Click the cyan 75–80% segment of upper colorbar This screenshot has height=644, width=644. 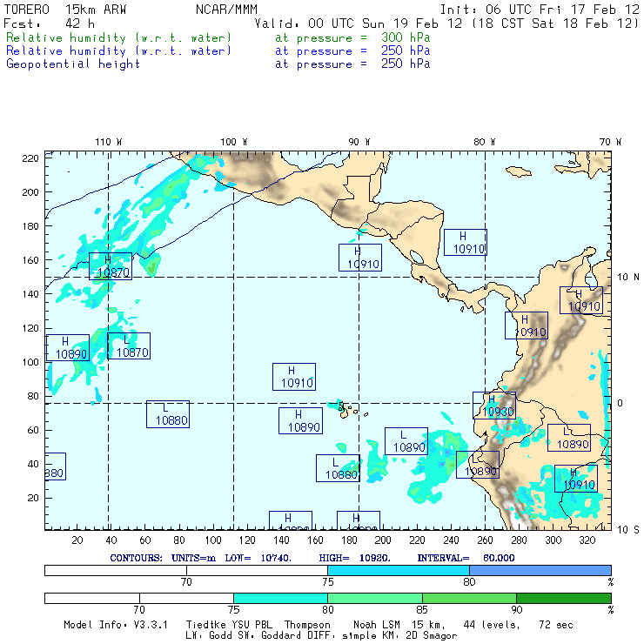399,570
